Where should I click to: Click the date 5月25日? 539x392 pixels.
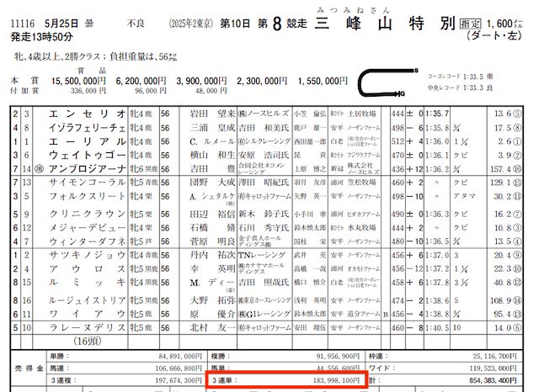(x=61, y=24)
